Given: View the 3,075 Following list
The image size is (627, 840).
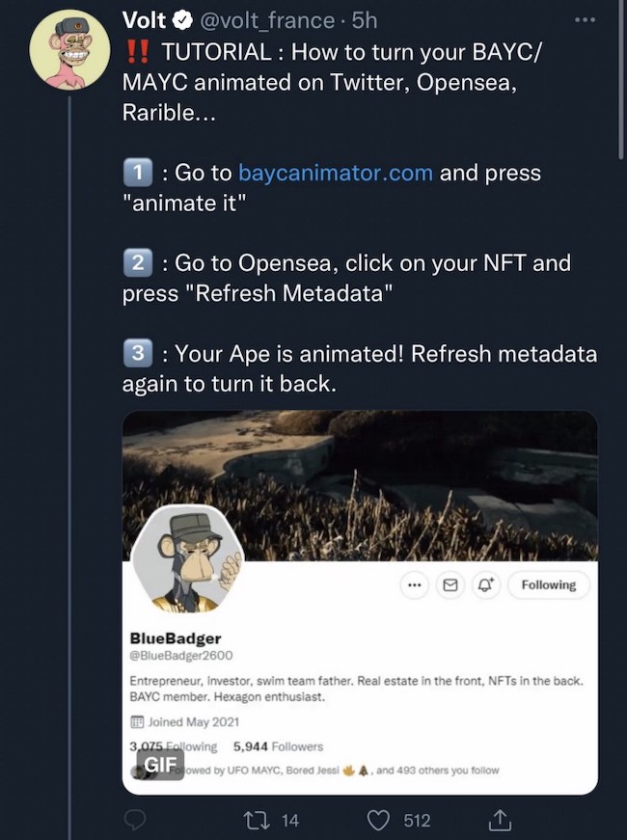Looking at the screenshot, I should click(174, 746).
